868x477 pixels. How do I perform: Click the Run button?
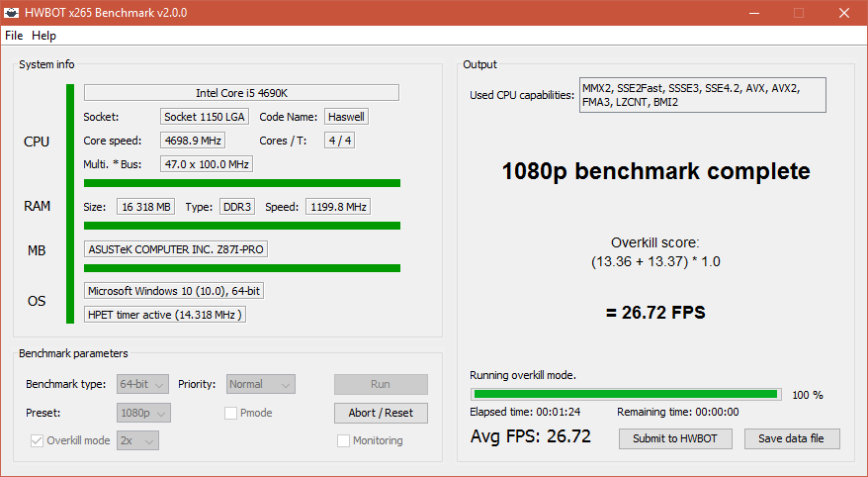pyautogui.click(x=381, y=384)
